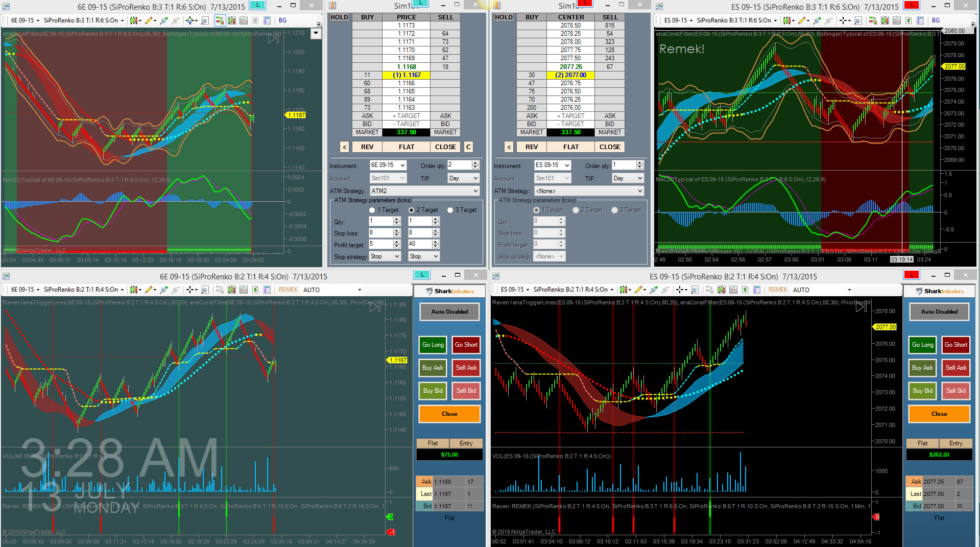The height and width of the screenshot is (547, 980).
Task: Select 1 Target radio in ES DOM
Action: point(536,210)
